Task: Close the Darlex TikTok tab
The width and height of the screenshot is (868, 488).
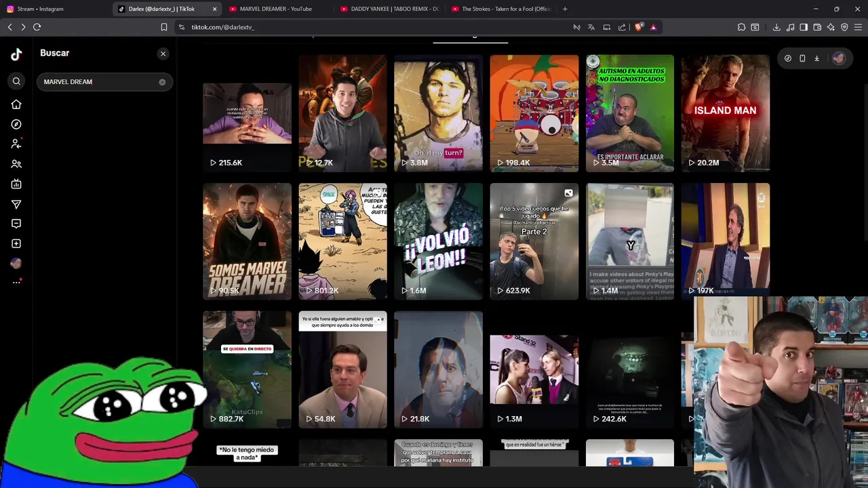Action: click(215, 9)
